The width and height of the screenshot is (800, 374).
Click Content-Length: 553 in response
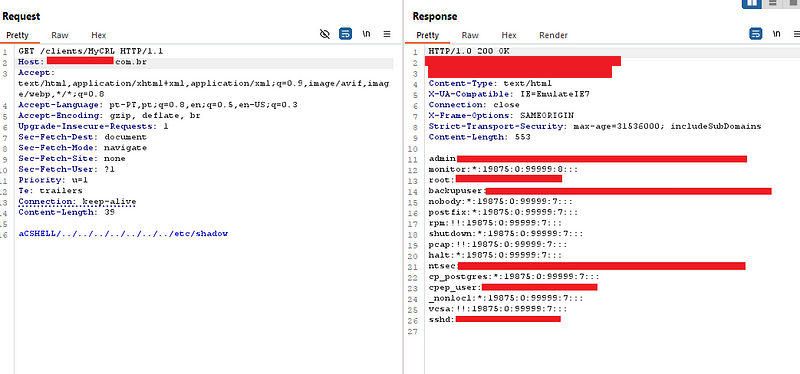coord(479,137)
